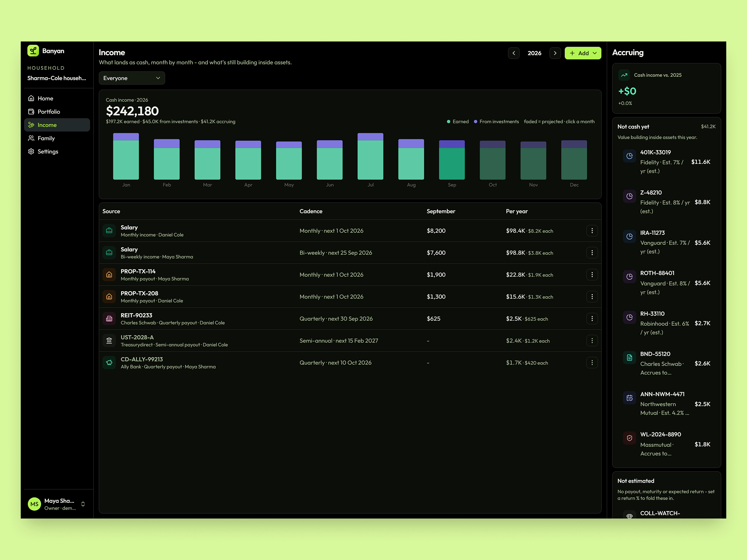Advance to next year with right chevron
This screenshot has width=747, height=560.
tap(555, 53)
